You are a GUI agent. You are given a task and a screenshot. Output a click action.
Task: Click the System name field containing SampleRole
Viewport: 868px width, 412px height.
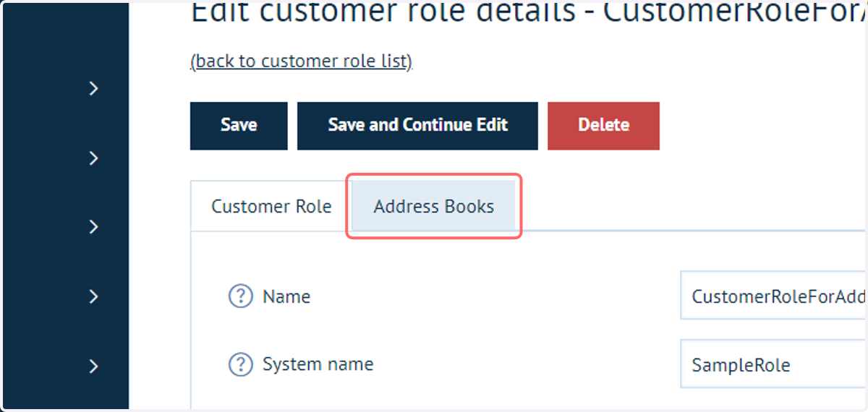pyautogui.click(x=774, y=365)
